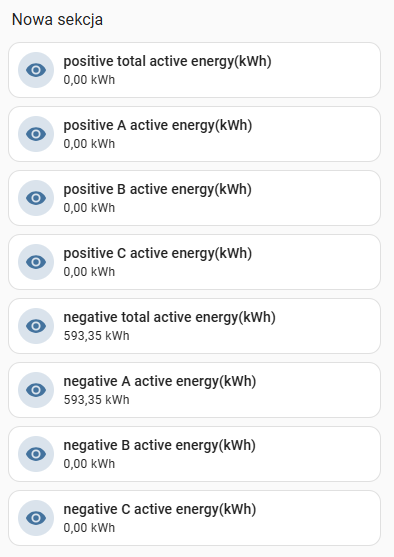Open the negative C active energy(kWh) card
The image size is (394, 557).
pos(194,518)
